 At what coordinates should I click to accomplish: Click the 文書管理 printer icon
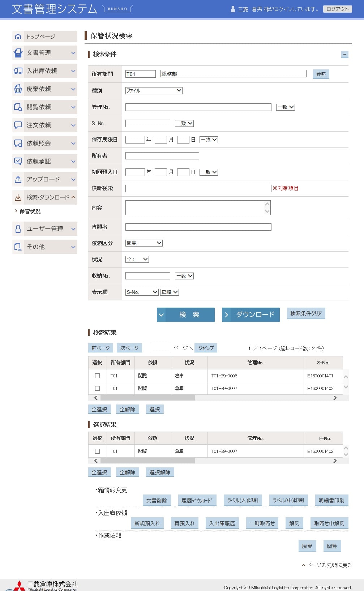click(x=18, y=53)
